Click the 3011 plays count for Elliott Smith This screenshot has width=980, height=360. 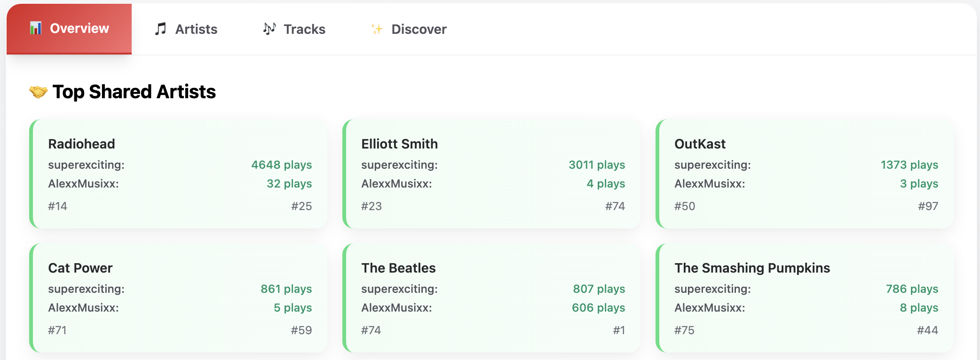pos(597,165)
